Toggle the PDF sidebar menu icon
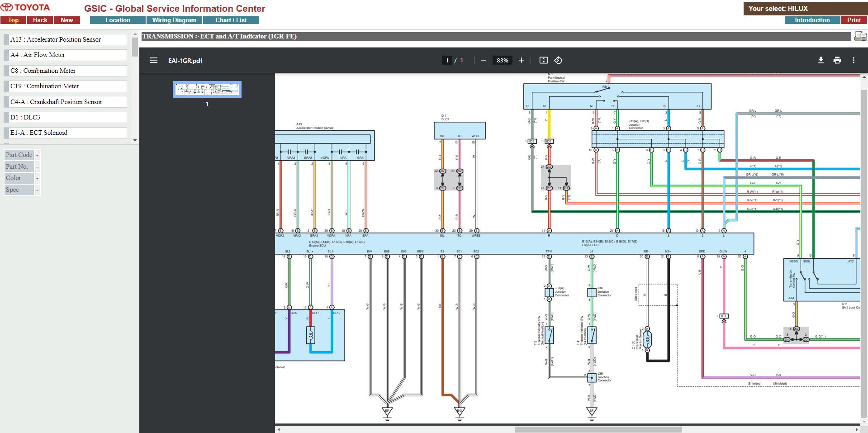Screen dimensions: 868x433 (154, 60)
